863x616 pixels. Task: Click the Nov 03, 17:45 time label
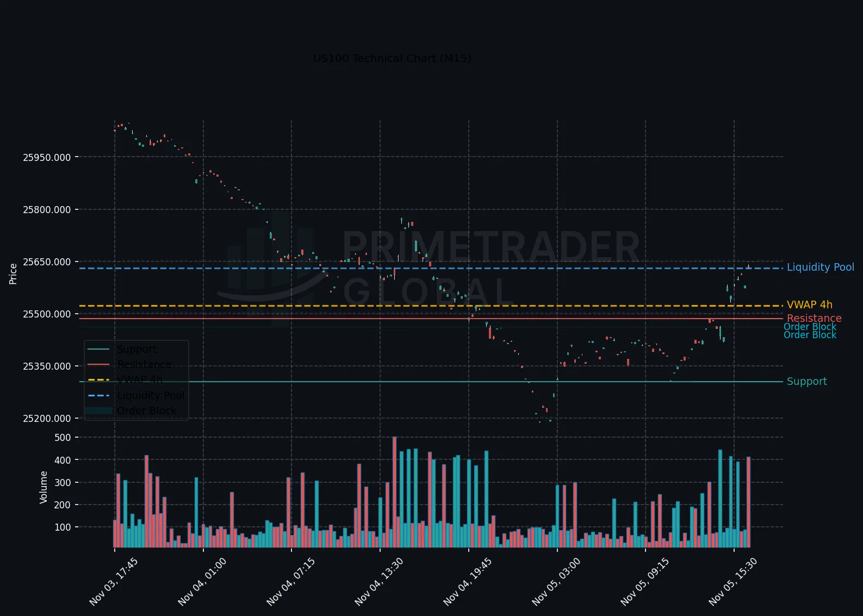[113, 582]
